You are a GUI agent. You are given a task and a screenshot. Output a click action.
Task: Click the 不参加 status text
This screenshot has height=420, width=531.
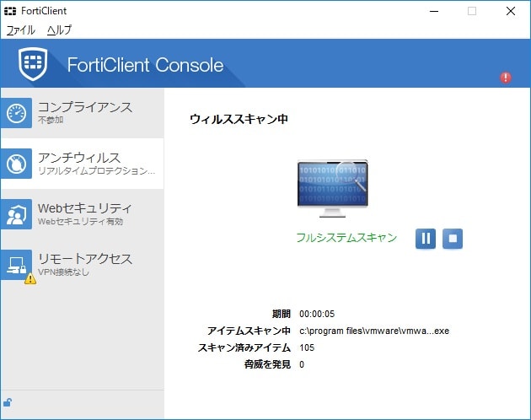pyautogui.click(x=51, y=120)
